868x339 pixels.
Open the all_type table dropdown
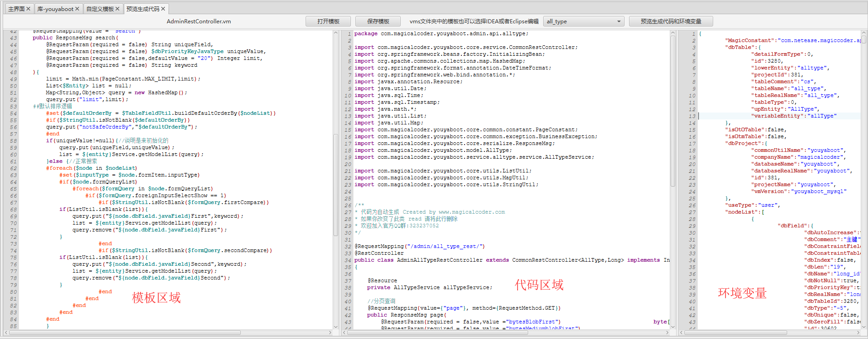pos(584,22)
